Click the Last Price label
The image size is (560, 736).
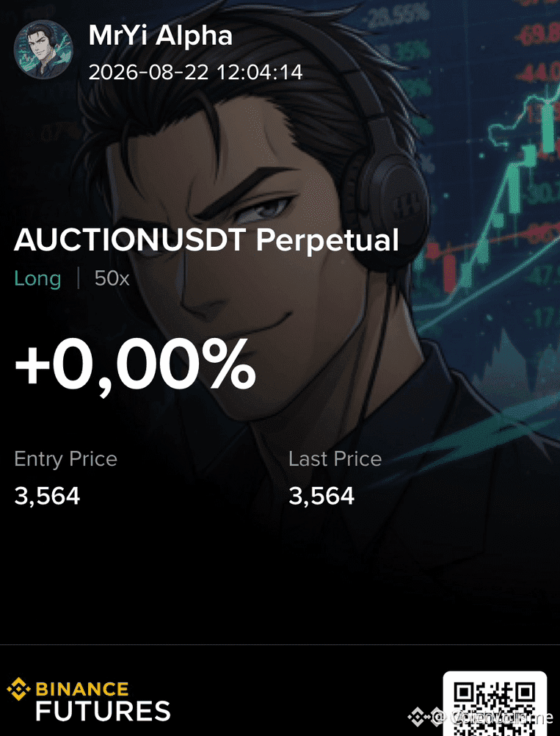click(335, 458)
